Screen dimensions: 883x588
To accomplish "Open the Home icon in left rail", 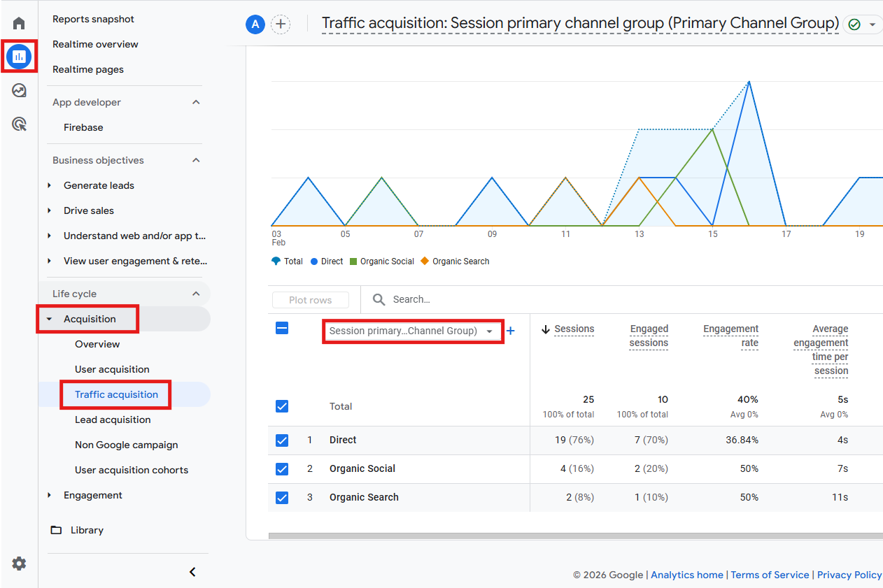I will pyautogui.click(x=19, y=23).
